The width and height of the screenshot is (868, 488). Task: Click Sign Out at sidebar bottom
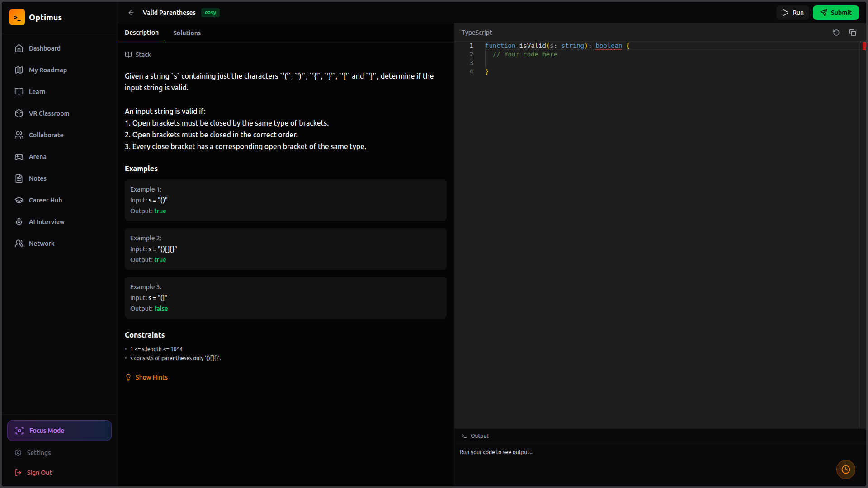[39, 473]
